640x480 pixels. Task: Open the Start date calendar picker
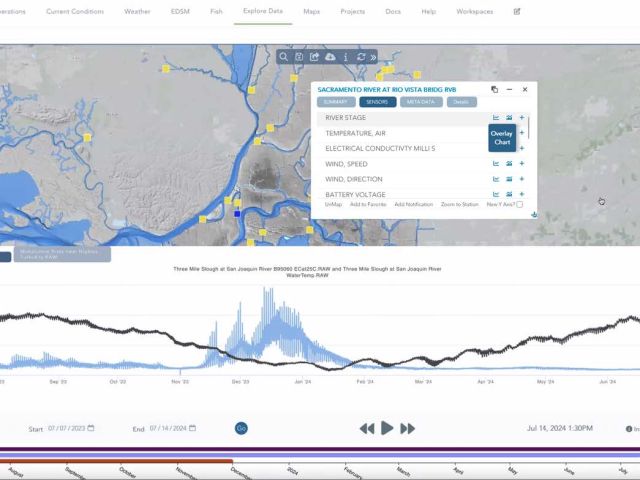(91, 428)
